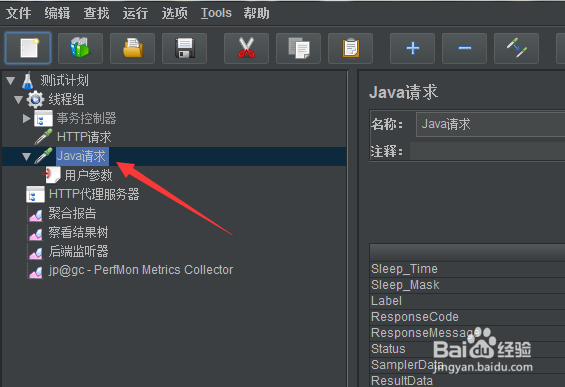
Task: Click the 用户参数 pre-processor icon
Action: 52,175
